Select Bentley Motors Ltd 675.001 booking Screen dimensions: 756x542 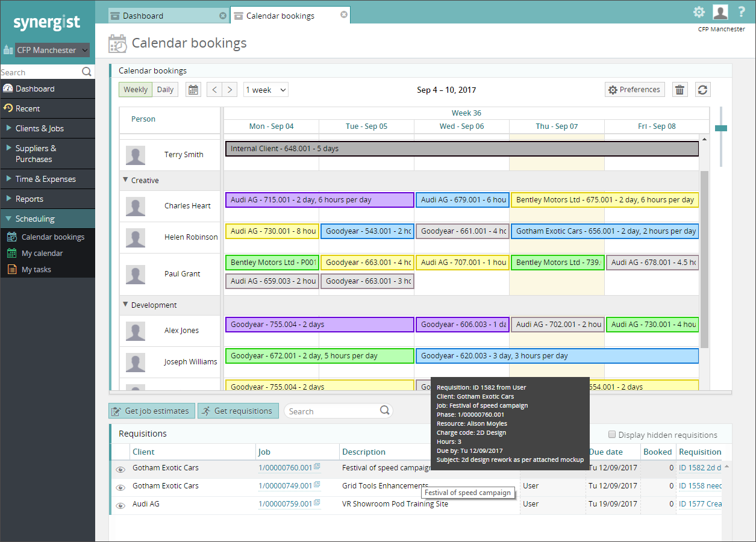click(x=605, y=200)
